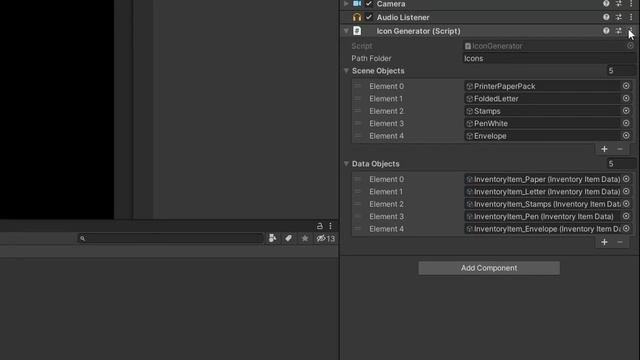Open help for the Audio Listener component

point(606,17)
